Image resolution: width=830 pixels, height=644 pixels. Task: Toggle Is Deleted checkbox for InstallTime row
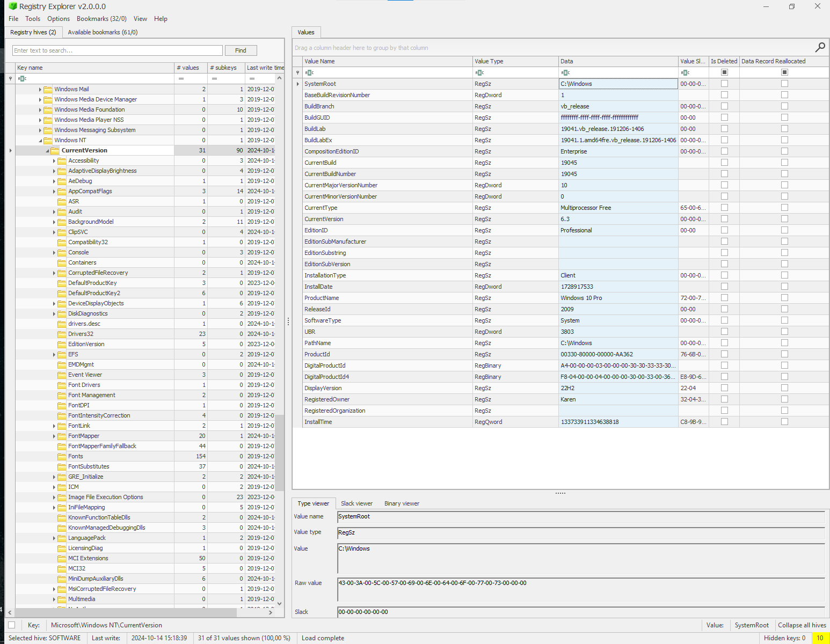[724, 422]
